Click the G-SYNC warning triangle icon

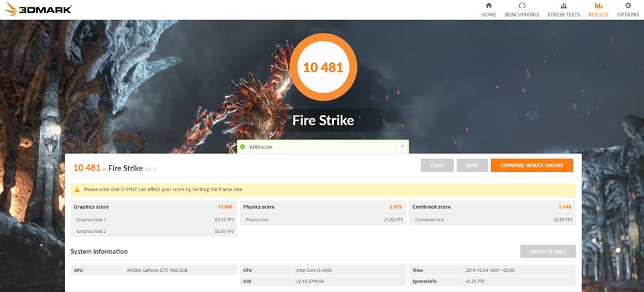77,190
